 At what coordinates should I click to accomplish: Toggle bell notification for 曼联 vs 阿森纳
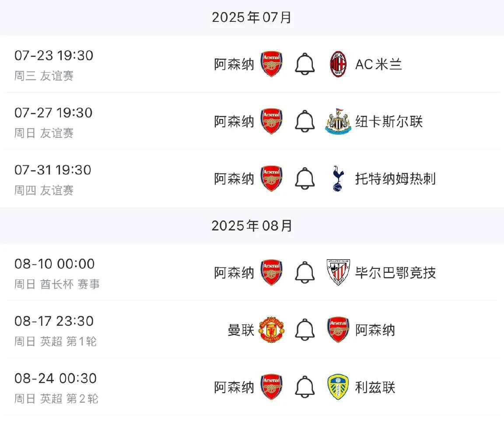pos(305,330)
